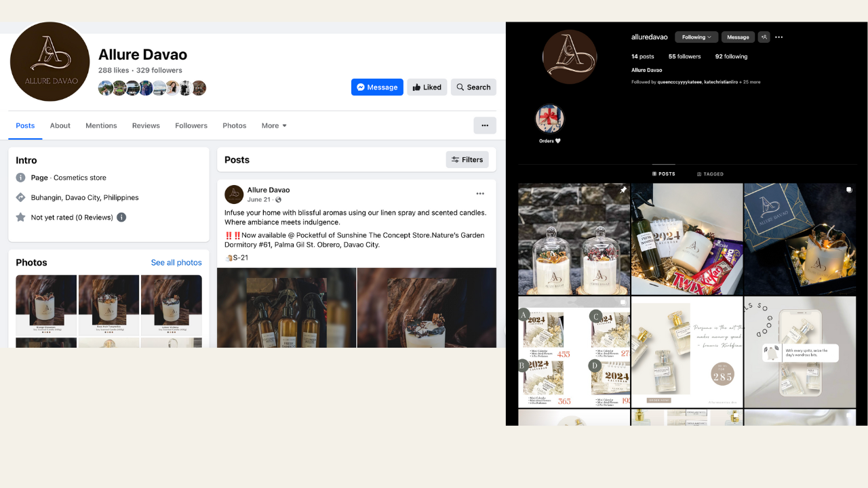The width and height of the screenshot is (868, 488).
Task: Open the perfume post priced 285
Action: tap(687, 352)
